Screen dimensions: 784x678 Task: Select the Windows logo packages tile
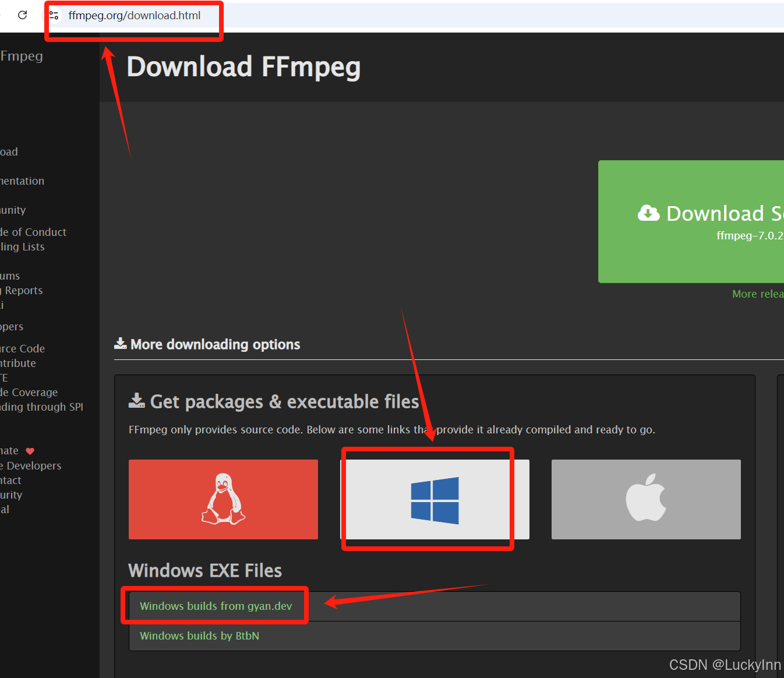click(x=435, y=499)
